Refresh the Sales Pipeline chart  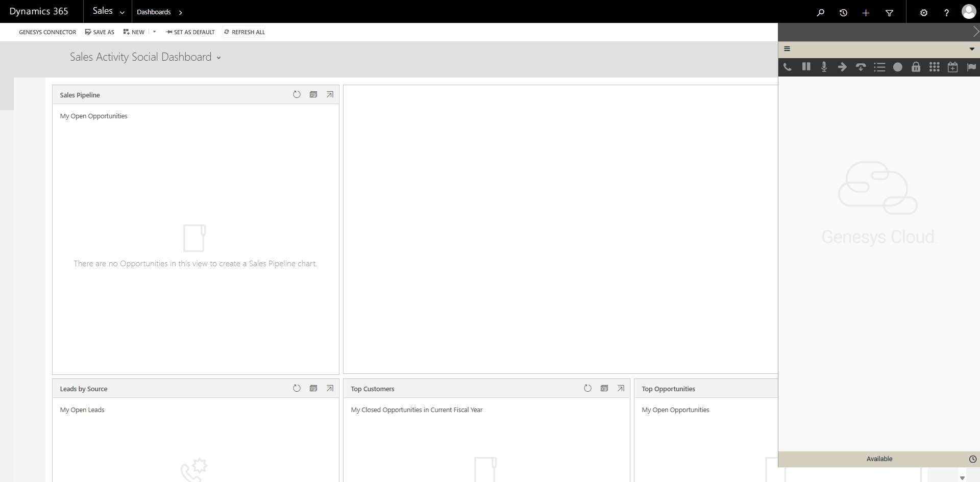pos(297,94)
